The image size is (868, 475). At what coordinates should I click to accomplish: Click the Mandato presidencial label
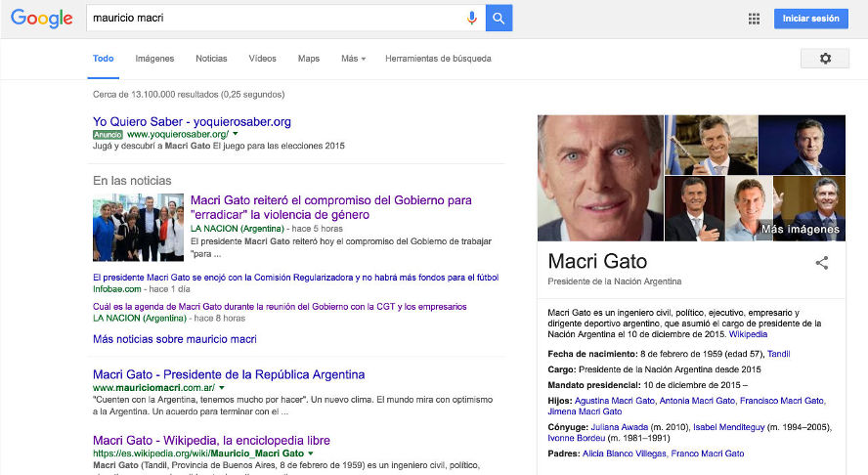click(x=594, y=385)
